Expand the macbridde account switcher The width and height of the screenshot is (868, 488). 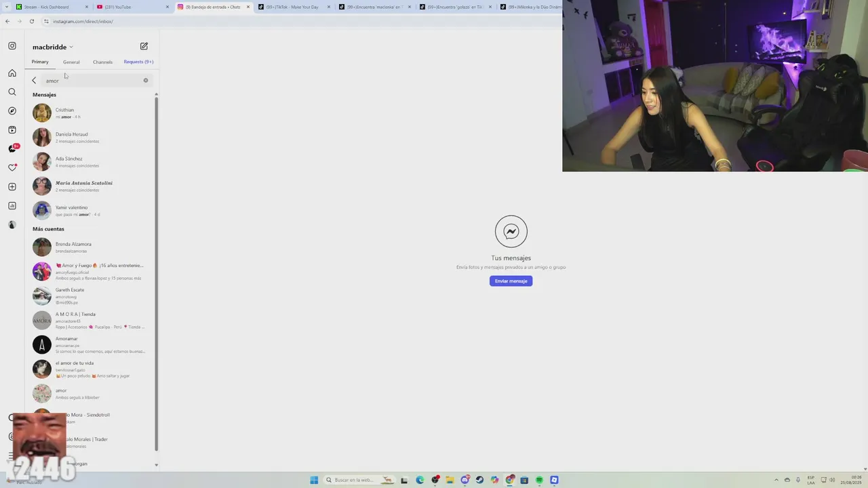[x=53, y=47]
